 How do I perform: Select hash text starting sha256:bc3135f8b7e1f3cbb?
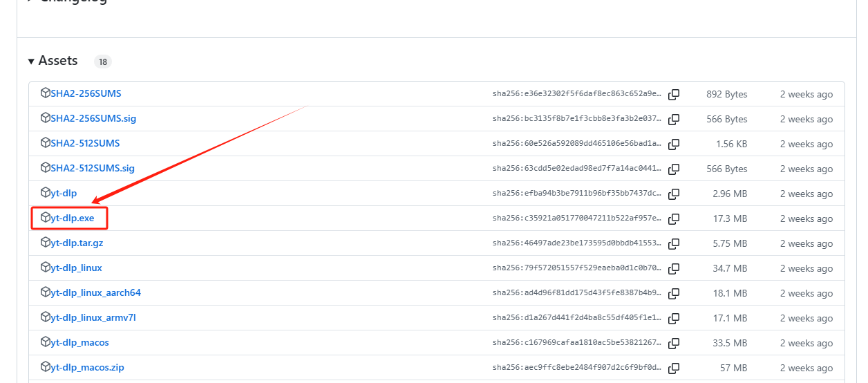pyautogui.click(x=577, y=119)
